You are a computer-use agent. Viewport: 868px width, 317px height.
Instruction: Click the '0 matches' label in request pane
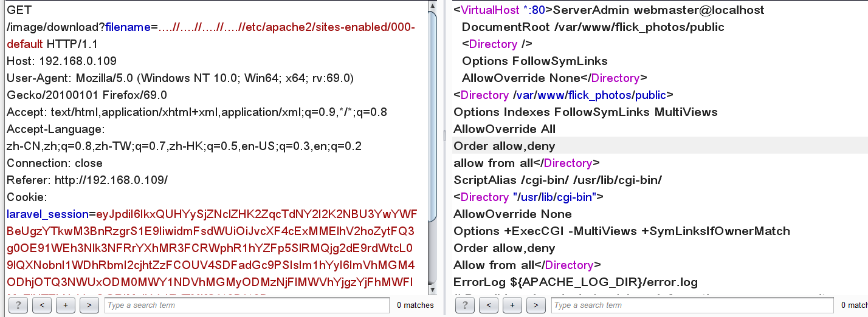(415, 305)
